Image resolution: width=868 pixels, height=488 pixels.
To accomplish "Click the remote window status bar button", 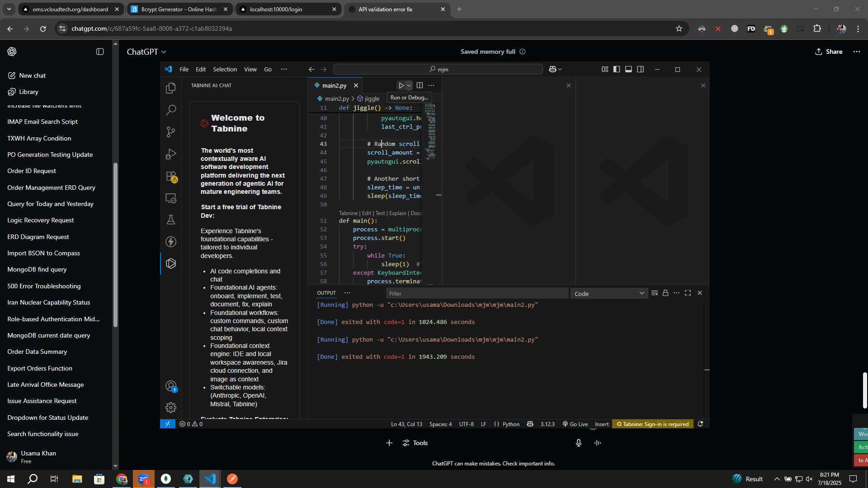I will (x=168, y=424).
